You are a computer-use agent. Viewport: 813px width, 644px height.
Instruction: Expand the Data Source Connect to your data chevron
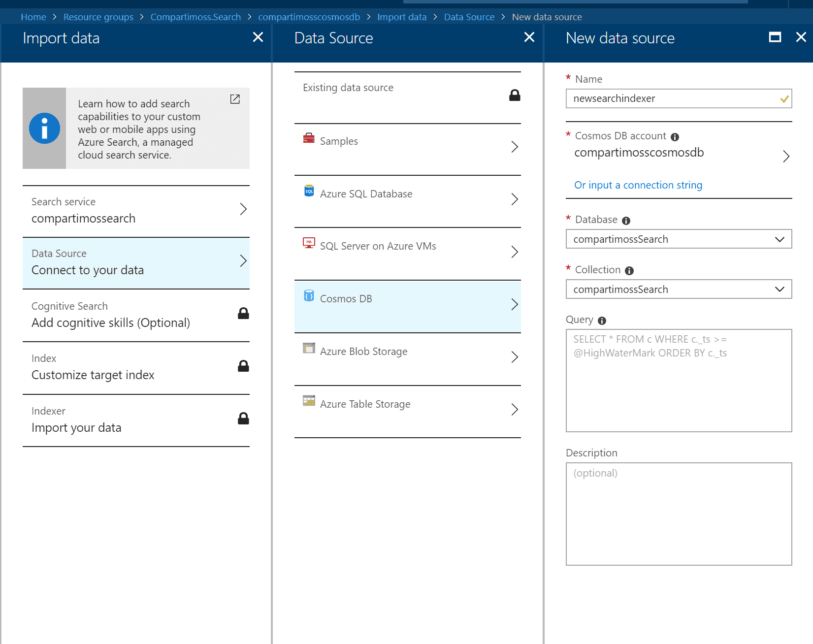pyautogui.click(x=243, y=261)
